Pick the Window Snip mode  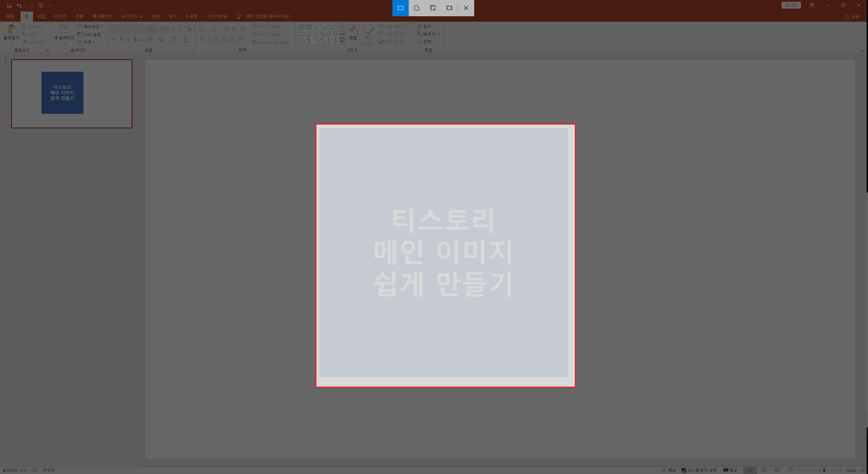[433, 8]
